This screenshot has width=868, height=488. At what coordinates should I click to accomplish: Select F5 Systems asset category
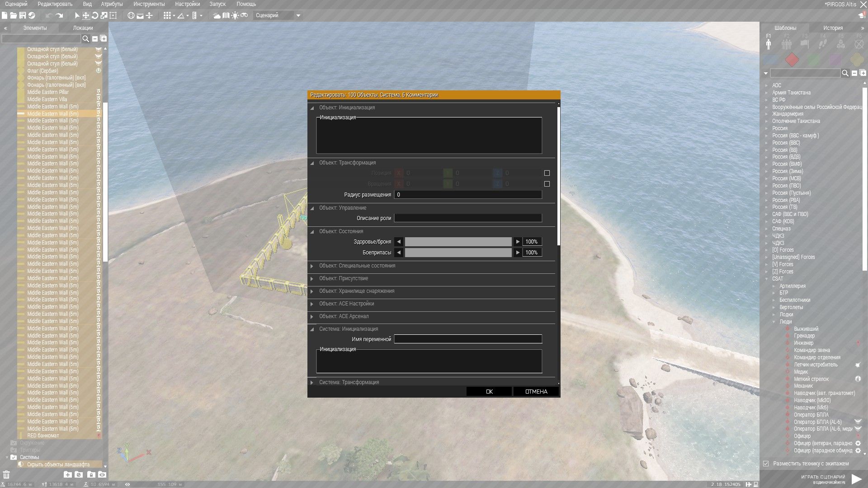[841, 42]
